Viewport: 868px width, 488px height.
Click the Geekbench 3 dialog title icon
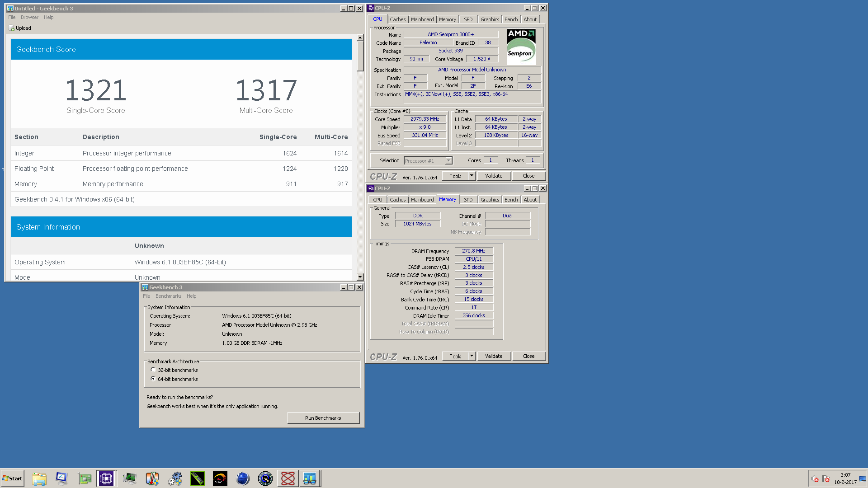[x=145, y=287]
